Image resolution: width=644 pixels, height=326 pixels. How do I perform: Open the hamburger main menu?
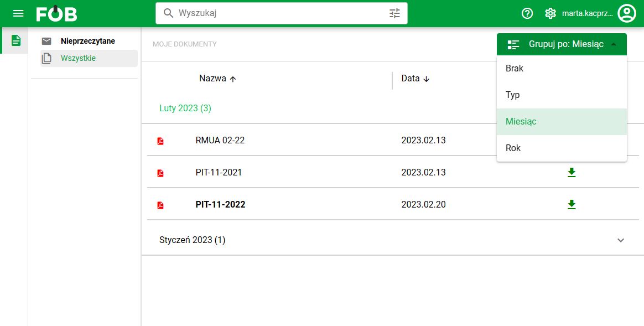[x=18, y=14]
